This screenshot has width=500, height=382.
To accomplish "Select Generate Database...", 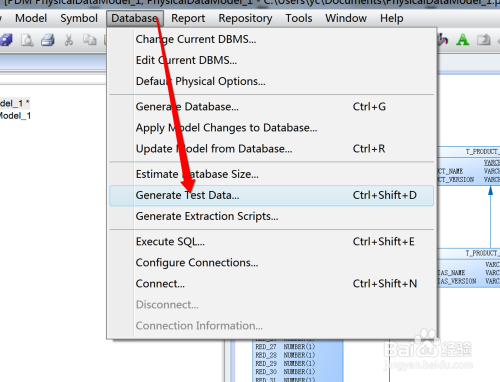I will tap(271, 107).
